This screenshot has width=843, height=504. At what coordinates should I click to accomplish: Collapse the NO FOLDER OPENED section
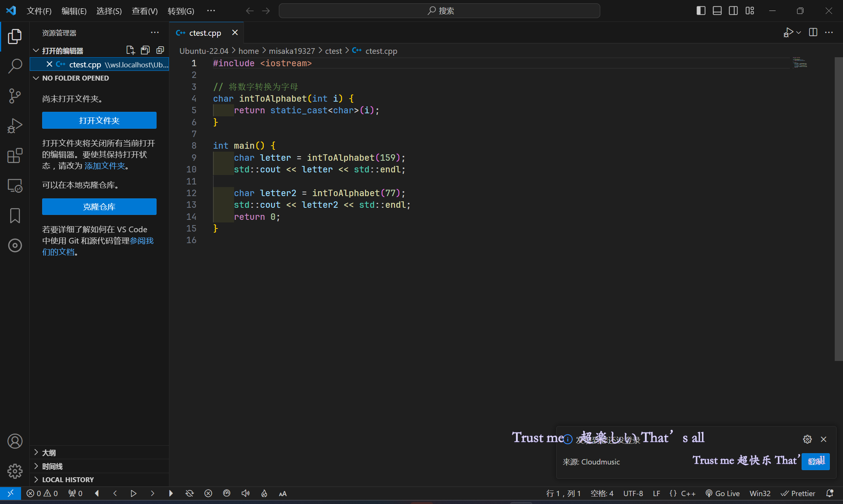coord(36,78)
